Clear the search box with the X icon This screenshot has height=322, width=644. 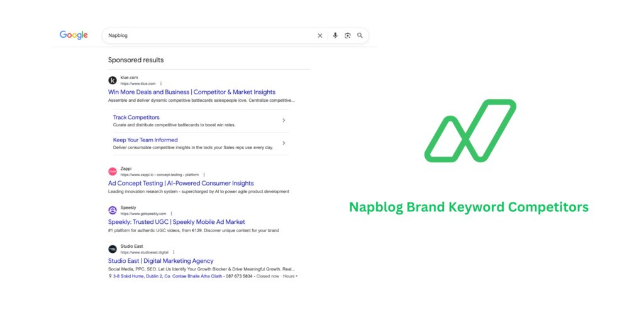click(320, 36)
